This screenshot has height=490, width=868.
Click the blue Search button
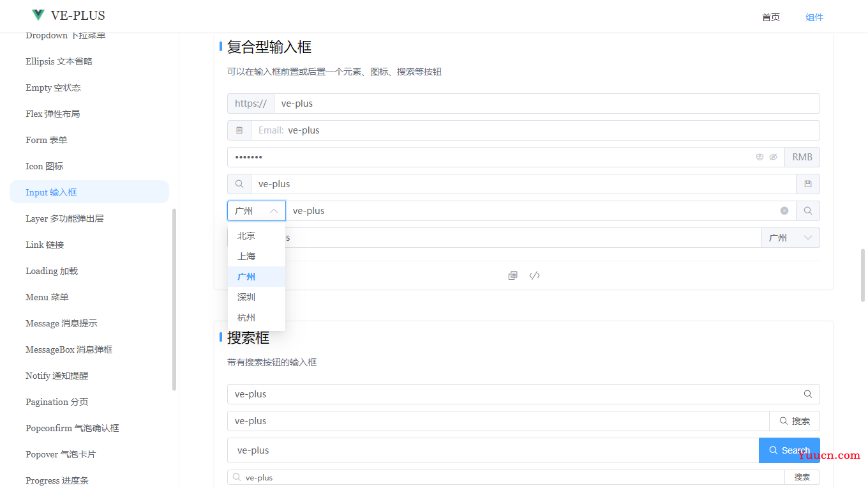(x=789, y=450)
